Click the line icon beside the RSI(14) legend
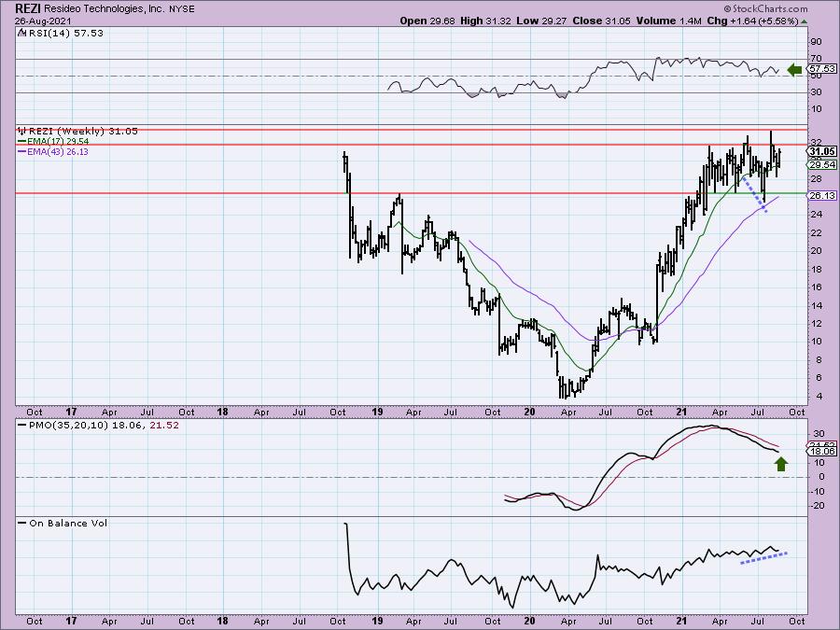 click(21, 33)
